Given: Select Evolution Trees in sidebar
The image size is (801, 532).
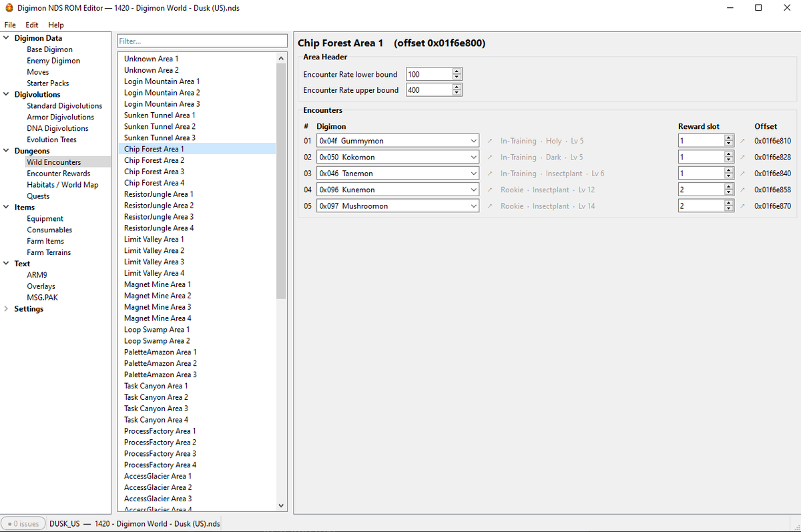Looking at the screenshot, I should point(52,140).
